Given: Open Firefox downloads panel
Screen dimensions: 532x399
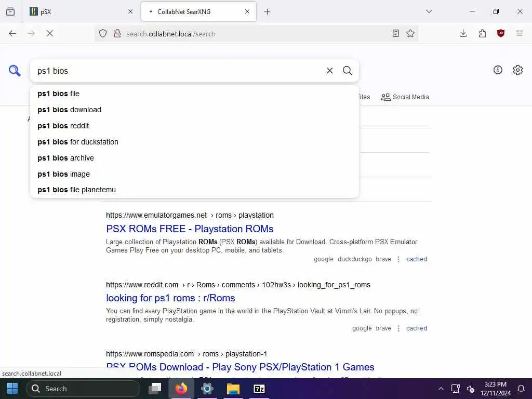Looking at the screenshot, I should click(x=463, y=33).
